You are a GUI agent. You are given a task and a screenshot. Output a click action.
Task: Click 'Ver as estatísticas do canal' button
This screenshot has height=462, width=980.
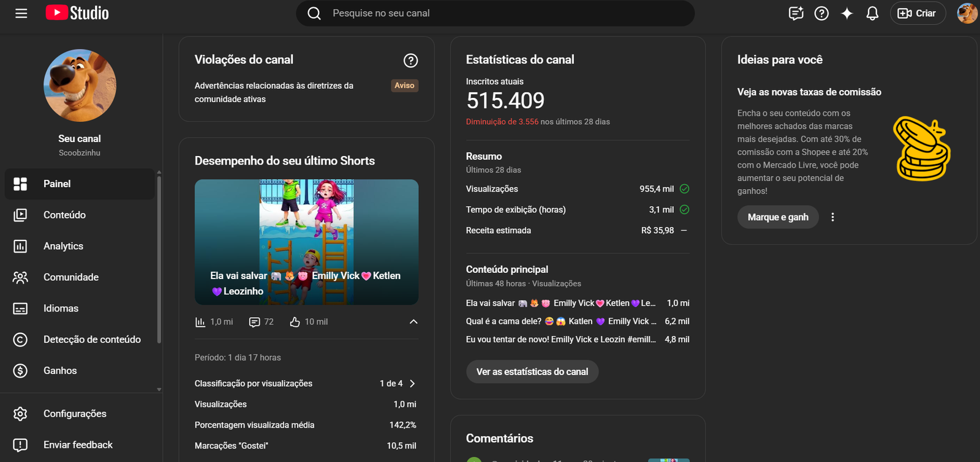[532, 371]
